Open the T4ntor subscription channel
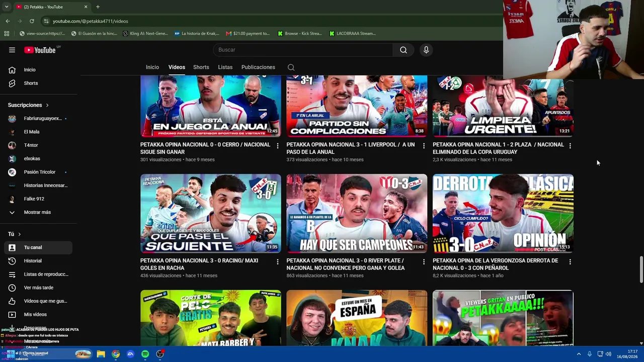 pyautogui.click(x=38, y=145)
